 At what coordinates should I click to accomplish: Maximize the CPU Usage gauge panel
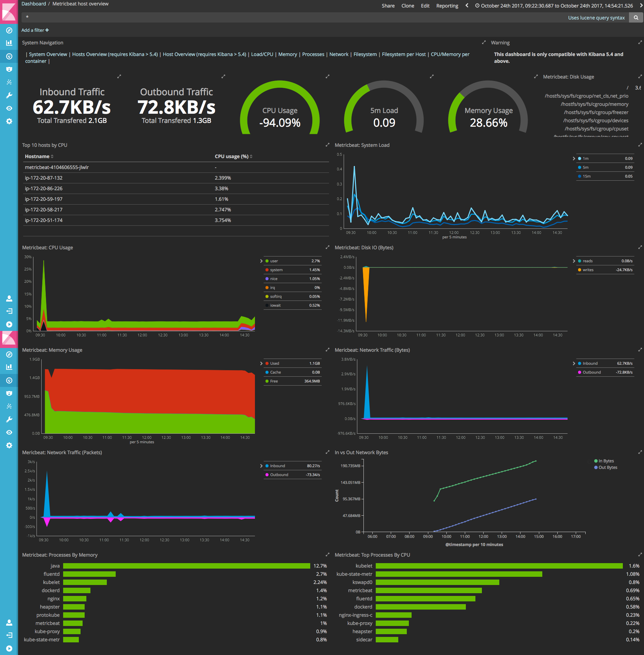tap(328, 76)
